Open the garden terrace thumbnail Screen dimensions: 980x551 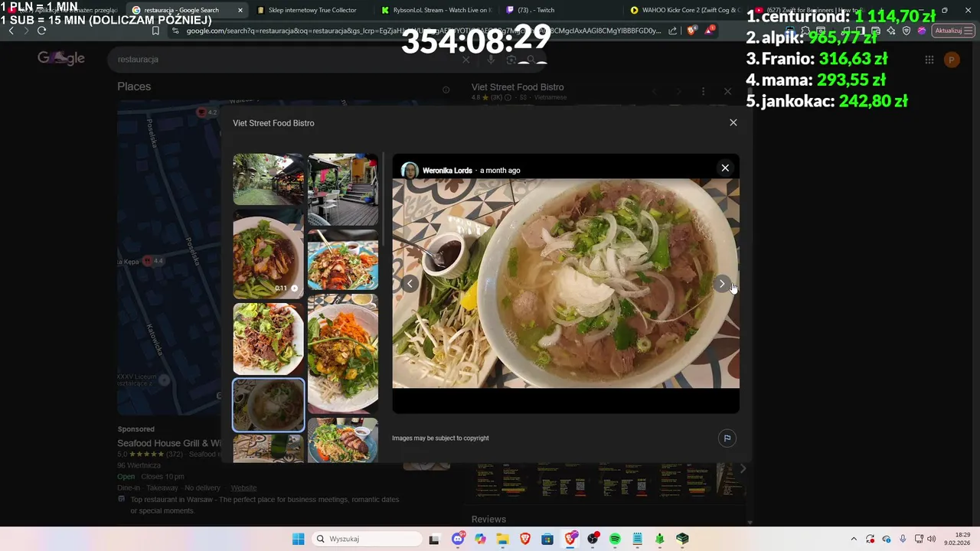coord(268,179)
